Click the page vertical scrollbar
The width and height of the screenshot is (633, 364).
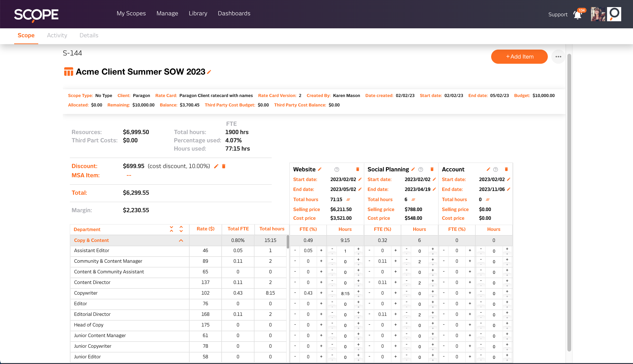569,203
